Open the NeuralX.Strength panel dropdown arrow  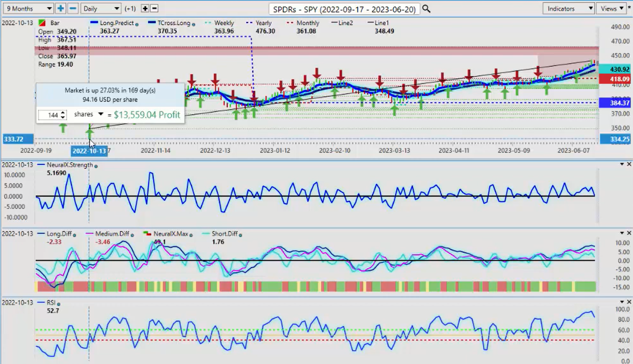(621, 164)
